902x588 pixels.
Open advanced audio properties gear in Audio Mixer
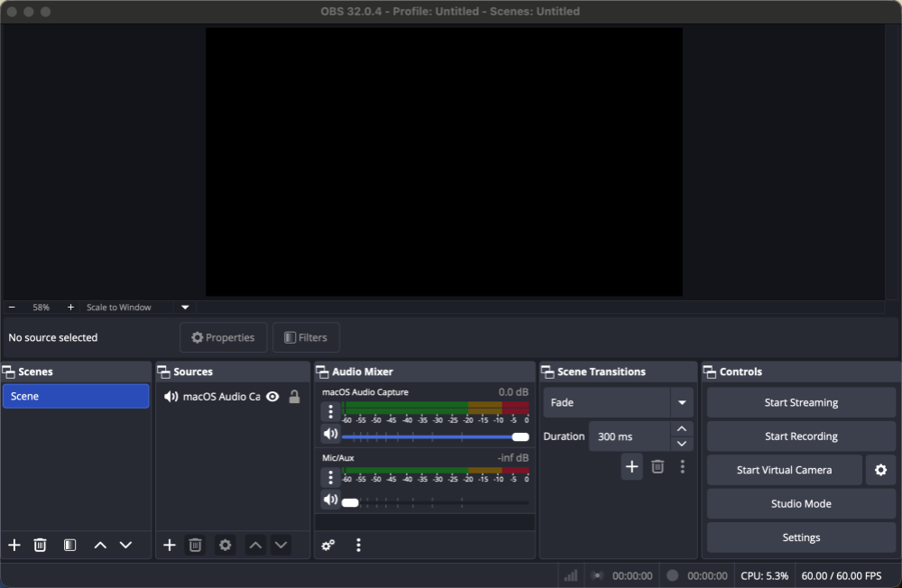tap(327, 545)
